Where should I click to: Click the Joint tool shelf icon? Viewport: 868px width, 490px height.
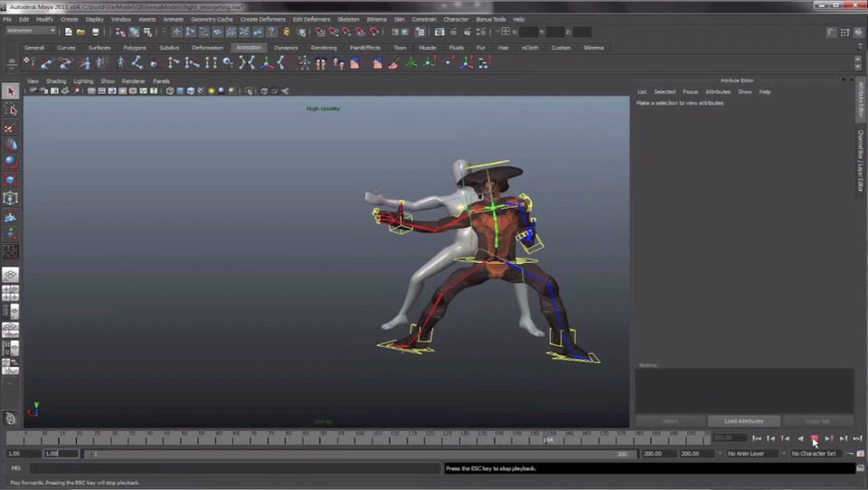pos(29,63)
